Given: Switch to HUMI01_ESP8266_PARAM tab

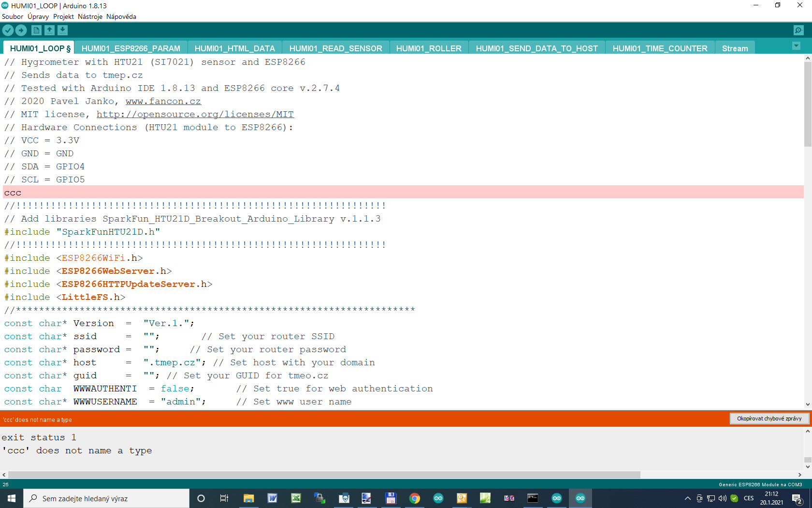Looking at the screenshot, I should pyautogui.click(x=130, y=48).
